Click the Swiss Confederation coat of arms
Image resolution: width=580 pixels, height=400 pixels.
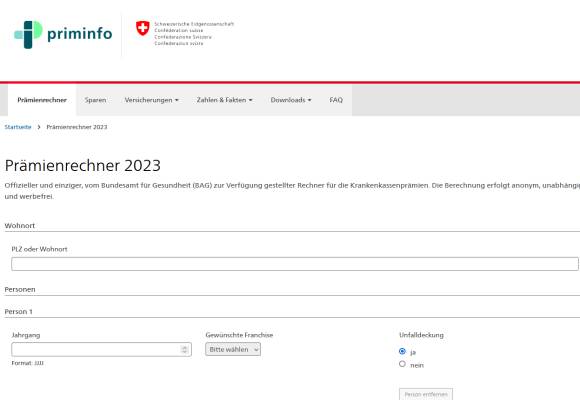coord(142,28)
